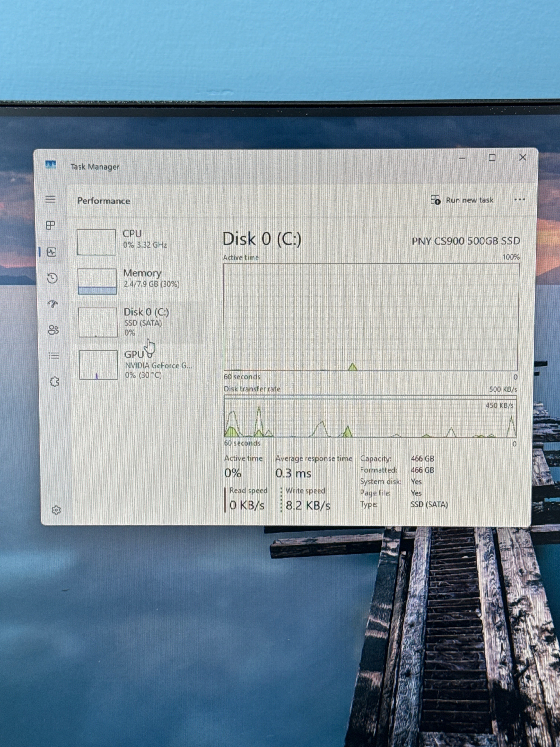The width and height of the screenshot is (560, 747).
Task: Select the CPU performance item
Action: coord(138,242)
